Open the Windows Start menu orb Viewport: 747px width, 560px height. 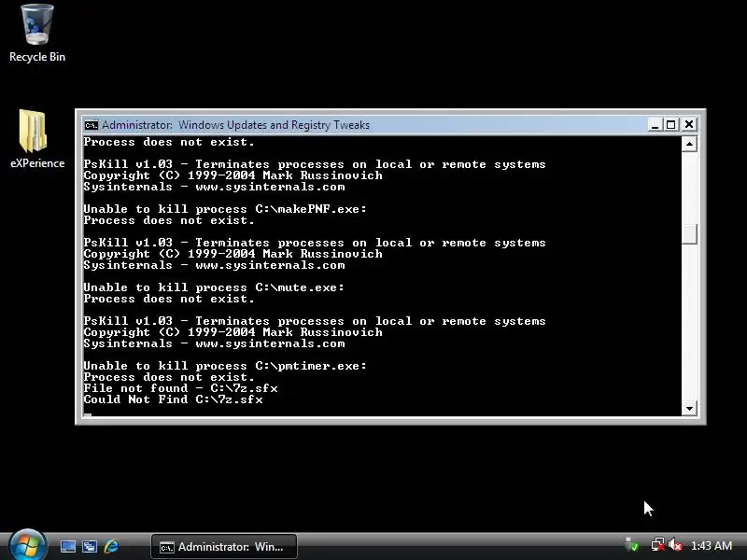click(x=27, y=546)
